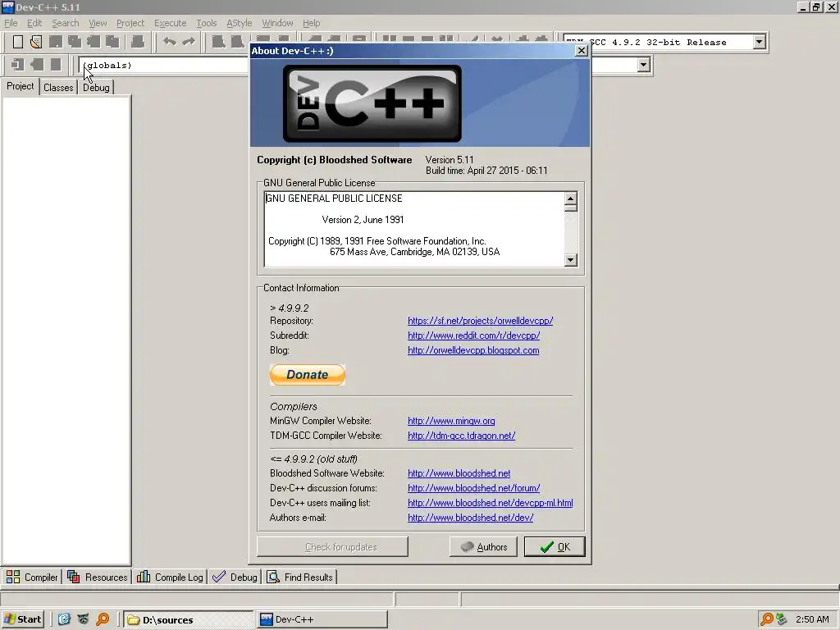Viewport: 840px width, 630px height.
Task: Open the tdm-gcc.tdragon.net link
Action: 461,436
